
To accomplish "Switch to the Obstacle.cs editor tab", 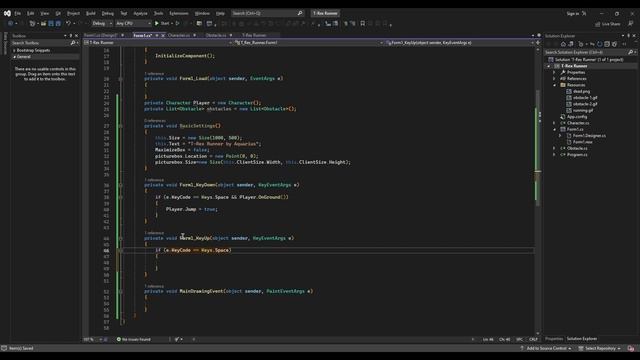I will pos(216,36).
